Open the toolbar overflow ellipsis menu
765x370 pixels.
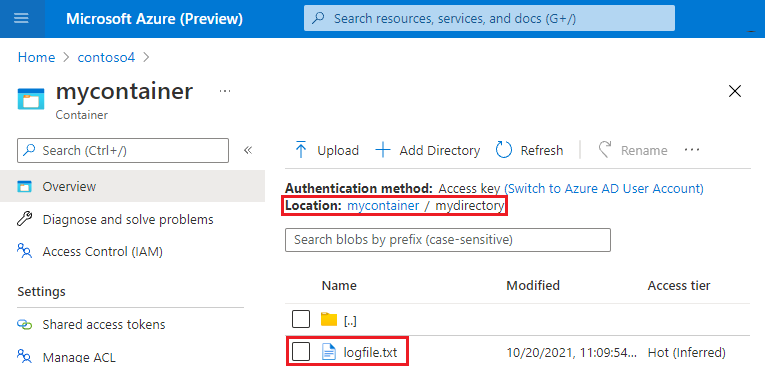coord(692,150)
